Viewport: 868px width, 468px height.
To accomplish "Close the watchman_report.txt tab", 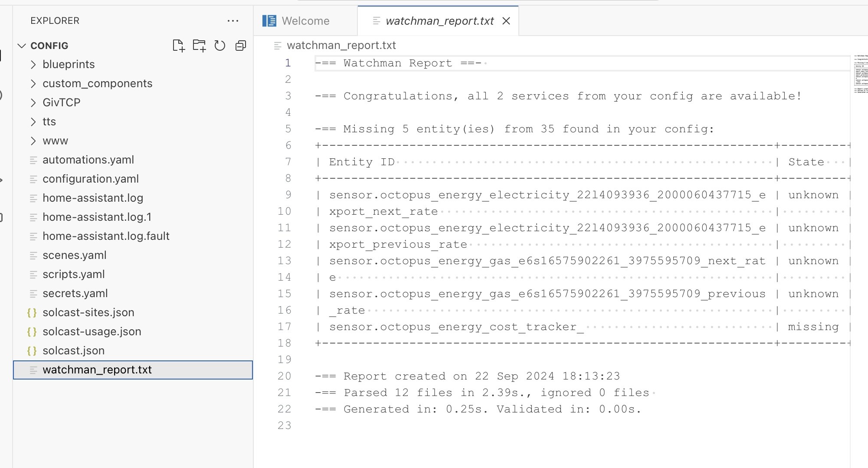I will [506, 21].
